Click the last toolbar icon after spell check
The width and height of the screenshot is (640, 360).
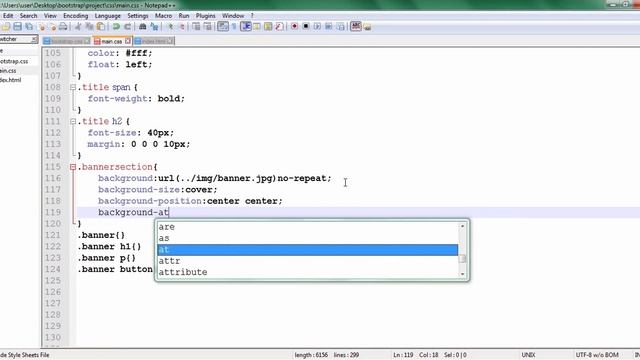click(367, 27)
